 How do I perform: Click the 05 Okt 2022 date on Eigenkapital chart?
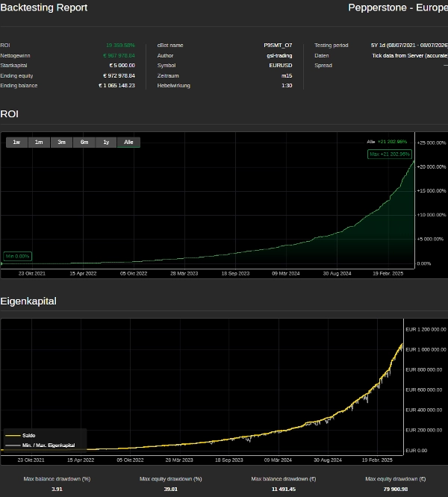(130, 460)
